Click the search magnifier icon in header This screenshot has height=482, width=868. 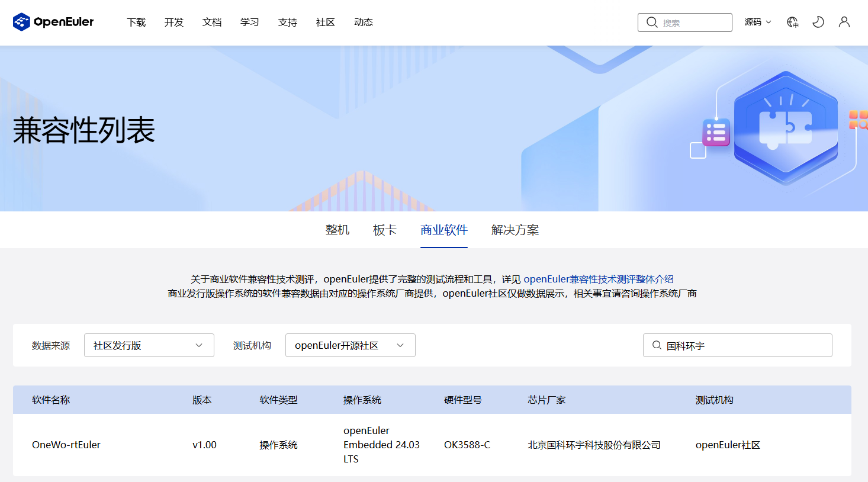pyautogui.click(x=652, y=23)
